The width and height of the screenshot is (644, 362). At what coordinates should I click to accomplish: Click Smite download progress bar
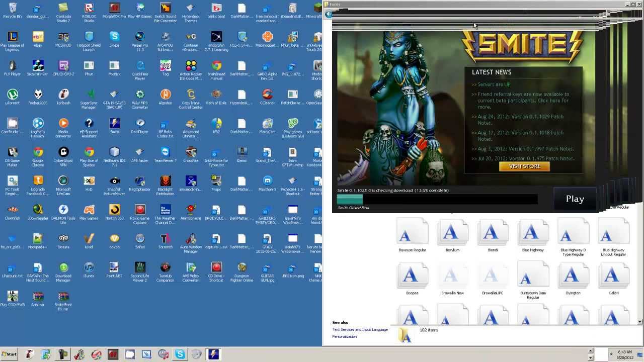coord(437,199)
